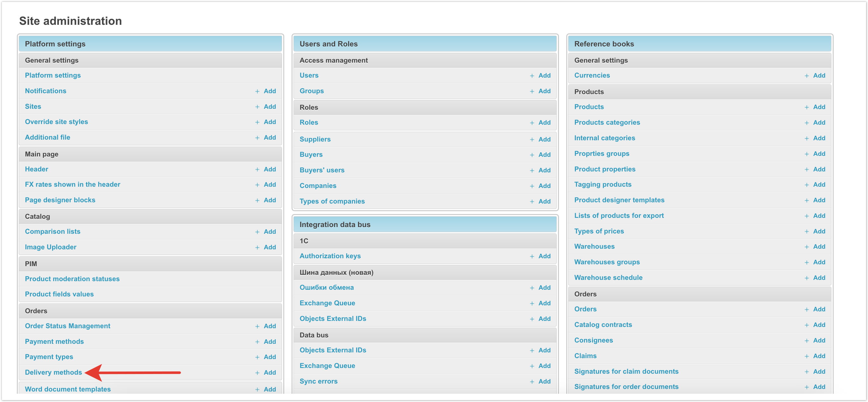Click the plus icon beside Authorization keys
Image resolution: width=868 pixels, height=402 pixels.
532,256
